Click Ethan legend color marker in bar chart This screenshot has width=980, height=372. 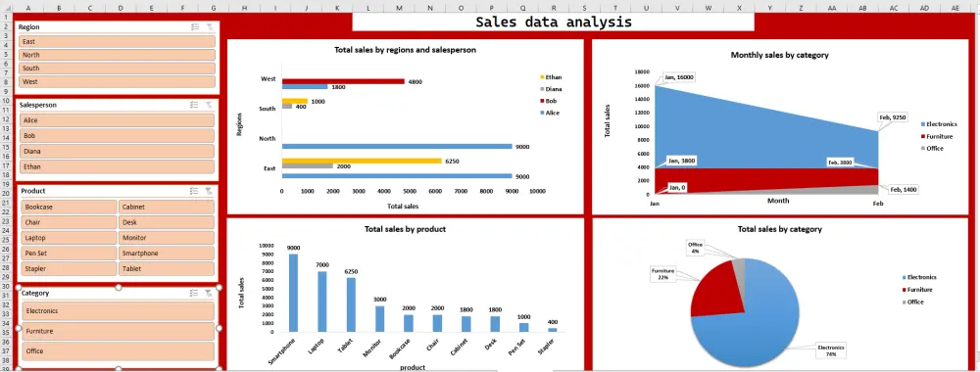541,77
